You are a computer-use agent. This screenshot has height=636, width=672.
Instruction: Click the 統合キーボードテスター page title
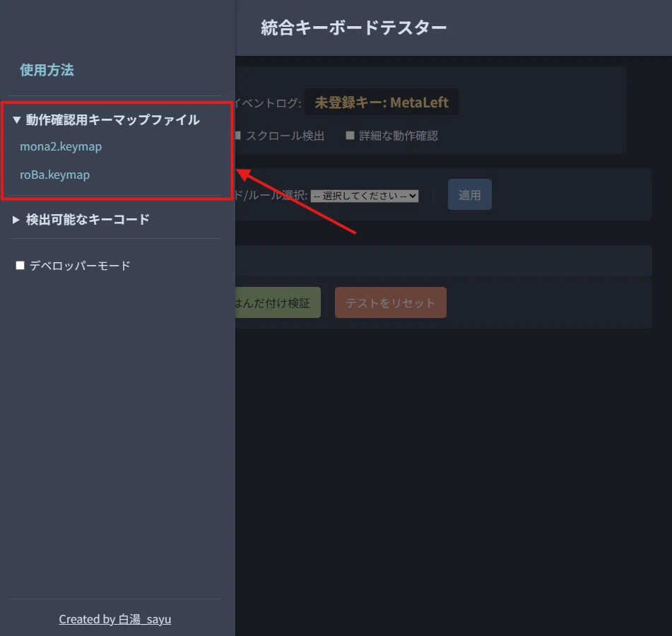[x=353, y=28]
